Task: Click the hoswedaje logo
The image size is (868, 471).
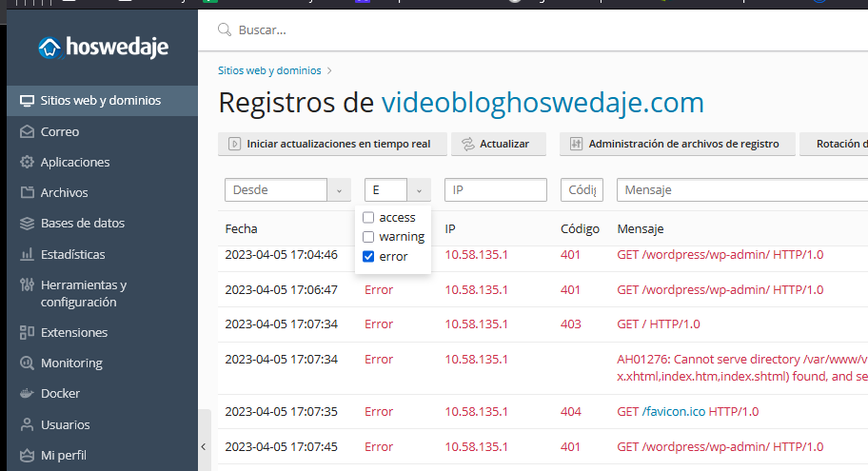Action: pyautogui.click(x=103, y=47)
